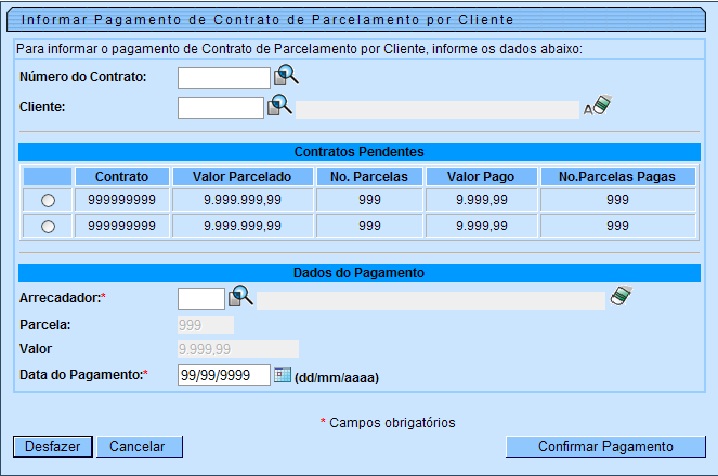Viewport: 718px width, 476px height.
Task: Click into the Cliente code input field
Action: pos(220,108)
